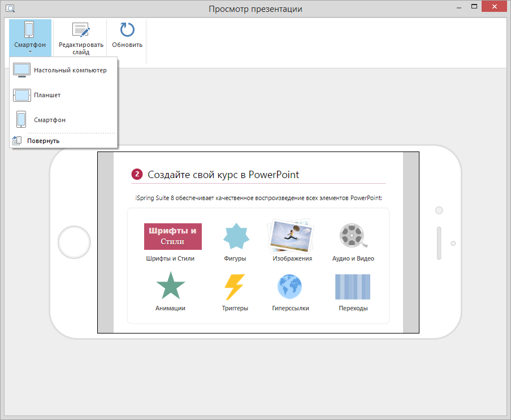Choose Настольный компьютер from device menu

pos(63,70)
